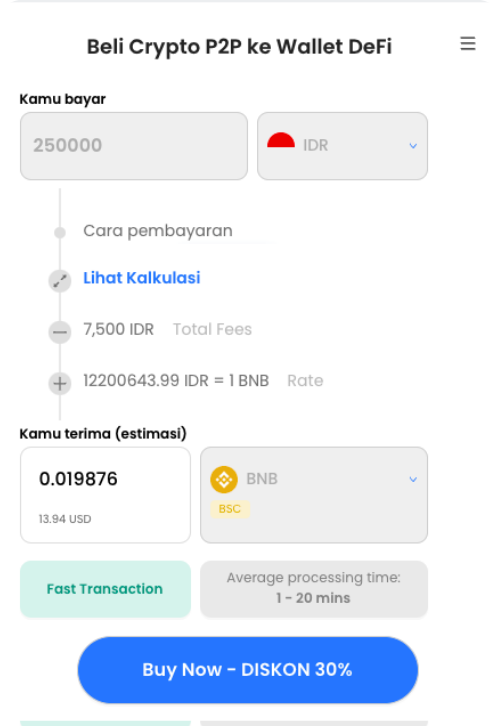Open the hamburger menu icon
This screenshot has width=500, height=727.
(468, 44)
